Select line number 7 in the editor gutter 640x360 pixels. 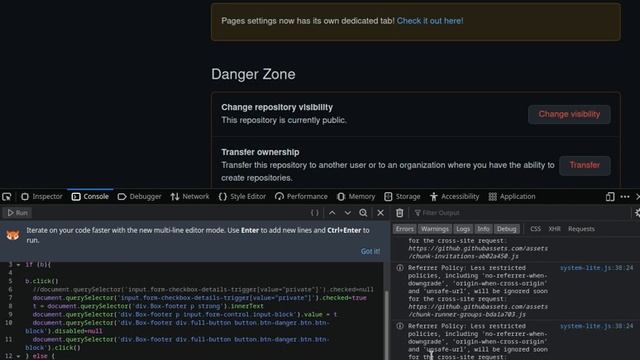[10, 298]
